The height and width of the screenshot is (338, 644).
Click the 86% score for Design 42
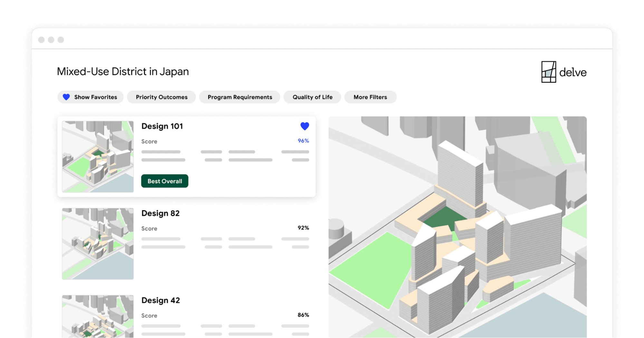(x=303, y=315)
